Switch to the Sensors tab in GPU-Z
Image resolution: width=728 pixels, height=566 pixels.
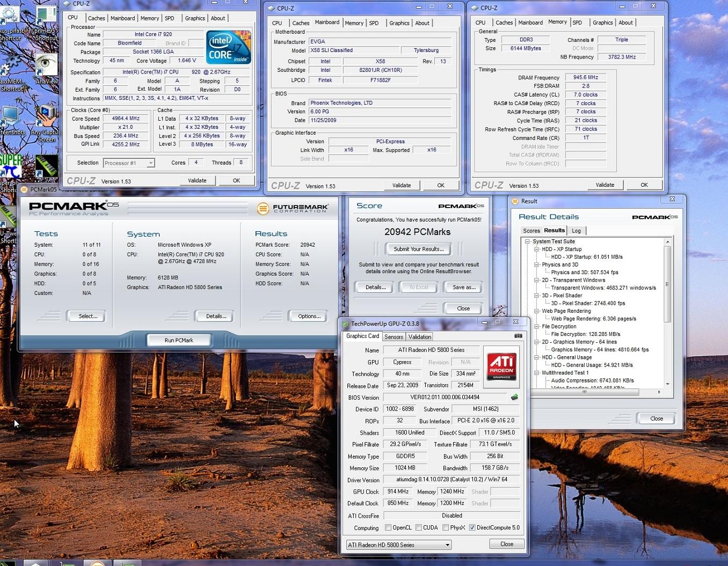[394, 337]
